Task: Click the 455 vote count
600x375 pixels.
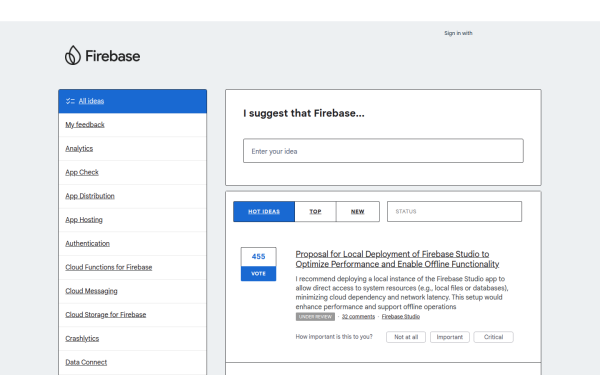Action: coord(258,256)
